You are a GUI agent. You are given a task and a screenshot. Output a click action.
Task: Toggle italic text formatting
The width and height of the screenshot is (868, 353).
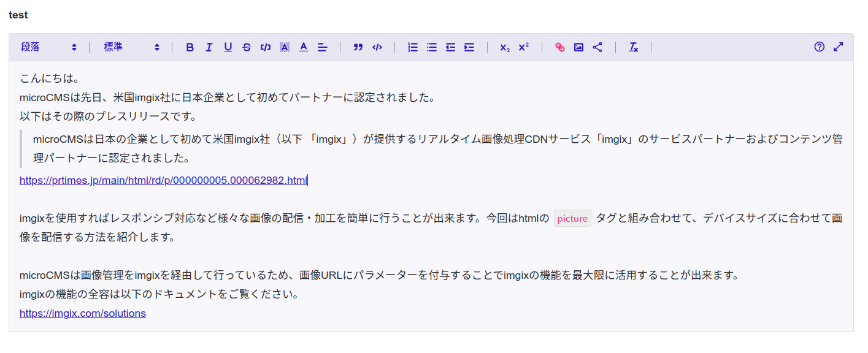coord(209,47)
